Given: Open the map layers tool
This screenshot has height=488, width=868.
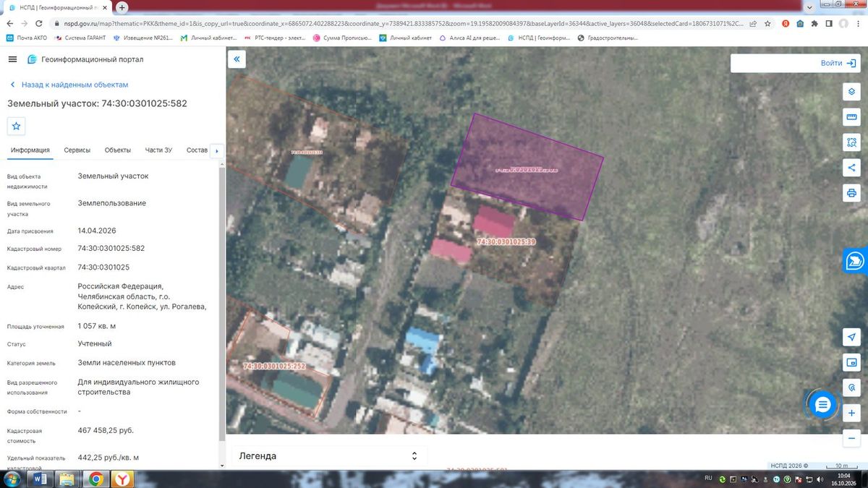Looking at the screenshot, I should pos(851,92).
